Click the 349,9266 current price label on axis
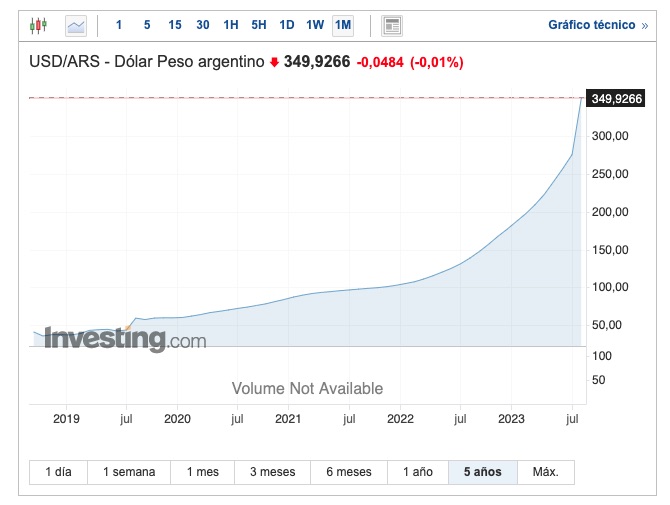This screenshot has height=505, width=670. pos(617,98)
